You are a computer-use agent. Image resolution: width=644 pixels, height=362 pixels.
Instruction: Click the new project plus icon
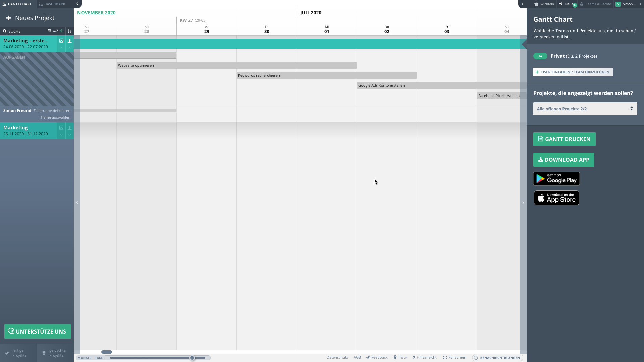click(x=8, y=18)
